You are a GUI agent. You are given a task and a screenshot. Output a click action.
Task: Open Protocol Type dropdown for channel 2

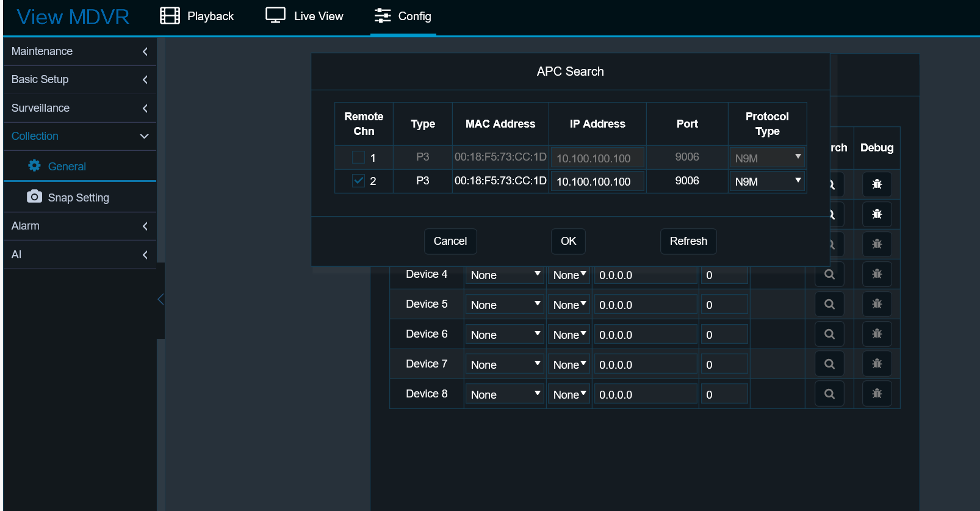click(x=767, y=181)
